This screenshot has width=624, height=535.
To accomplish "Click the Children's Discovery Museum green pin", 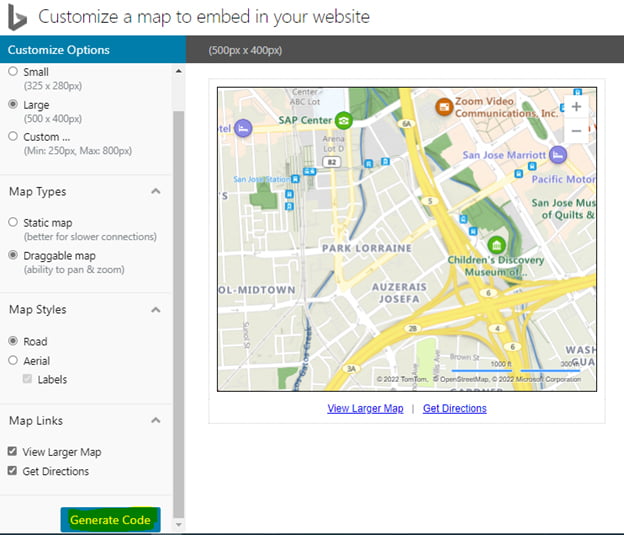I will pyautogui.click(x=496, y=245).
